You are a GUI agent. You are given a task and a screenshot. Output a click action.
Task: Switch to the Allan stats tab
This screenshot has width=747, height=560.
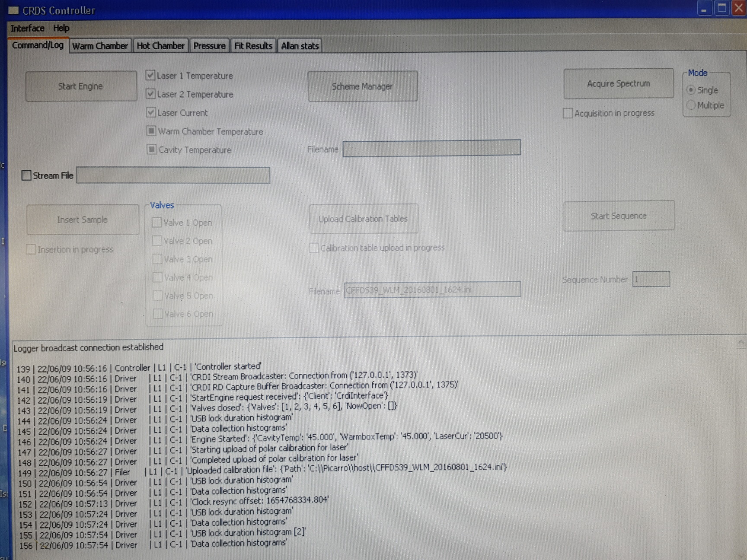pyautogui.click(x=300, y=46)
